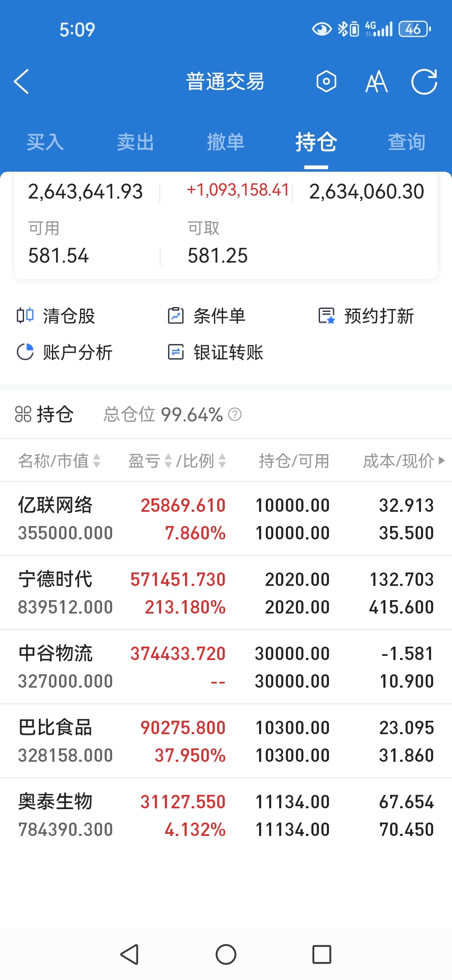The height and width of the screenshot is (980, 452).
Task: Tap 奥泰生物 current price 70.450
Action: point(406,830)
